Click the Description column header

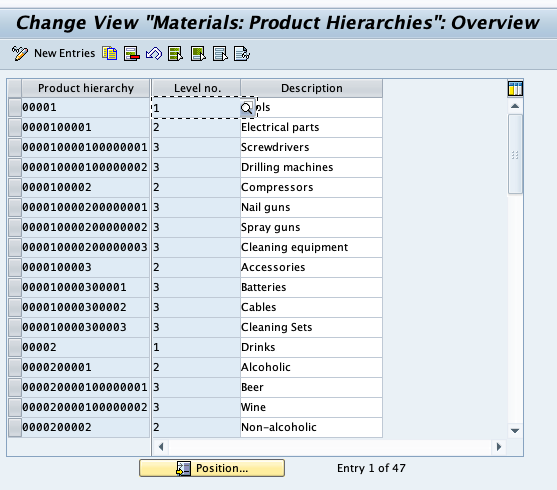point(312,88)
